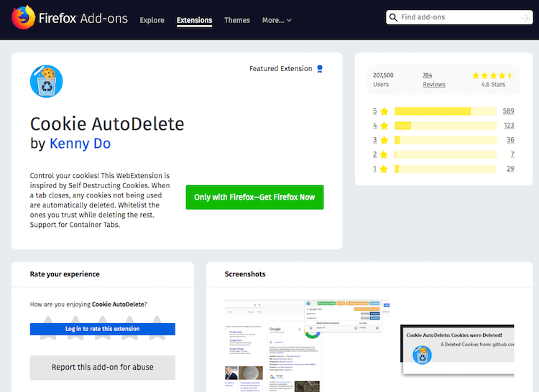Open the Kenny Do author page
Screen dimensions: 539x392
(x=80, y=144)
